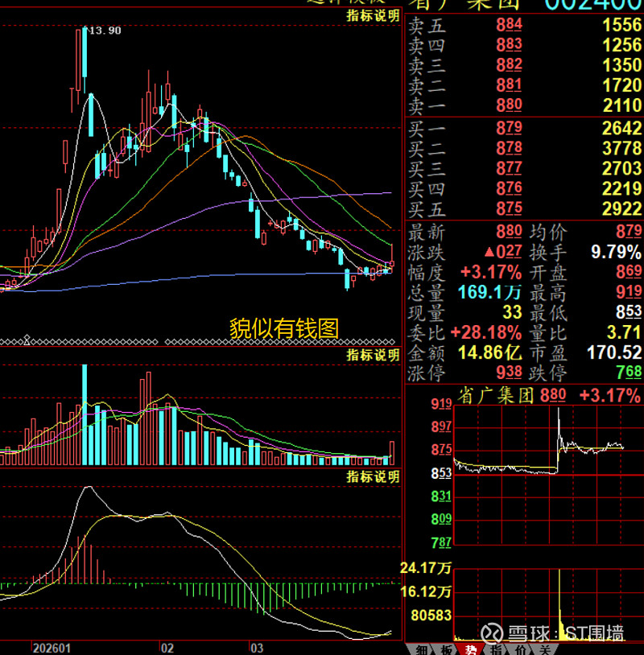The height and width of the screenshot is (655, 644).
Task: Click the 最新 price value 880
Action: pos(509,232)
